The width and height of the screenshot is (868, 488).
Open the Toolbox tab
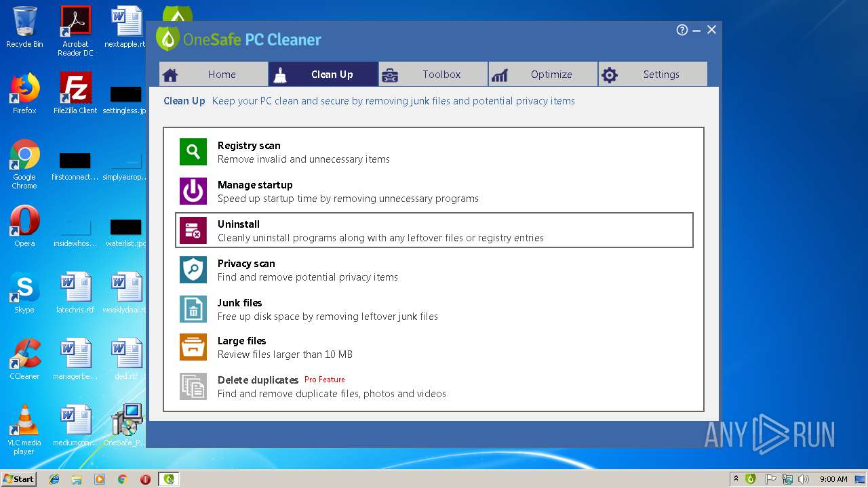point(433,74)
